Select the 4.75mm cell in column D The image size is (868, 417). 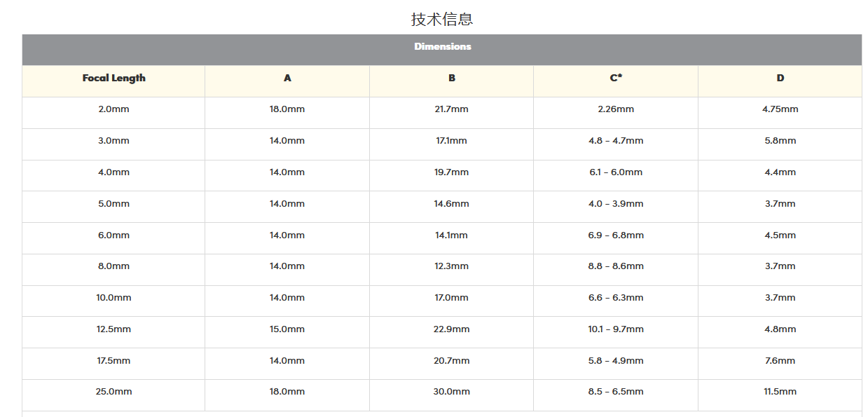(x=780, y=109)
